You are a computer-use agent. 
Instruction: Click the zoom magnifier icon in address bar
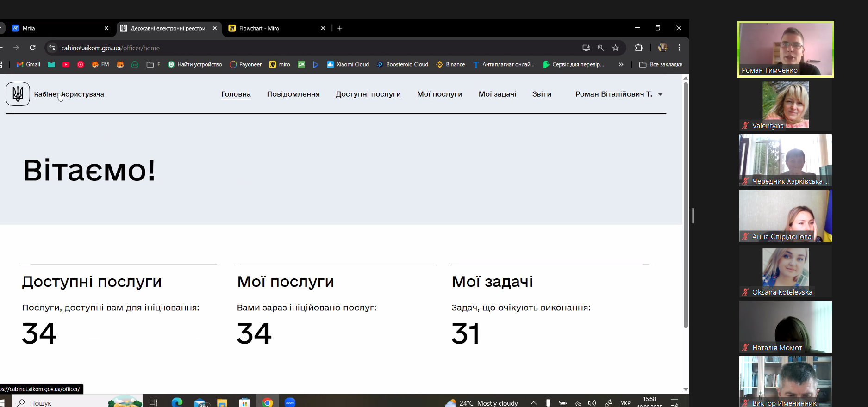600,48
